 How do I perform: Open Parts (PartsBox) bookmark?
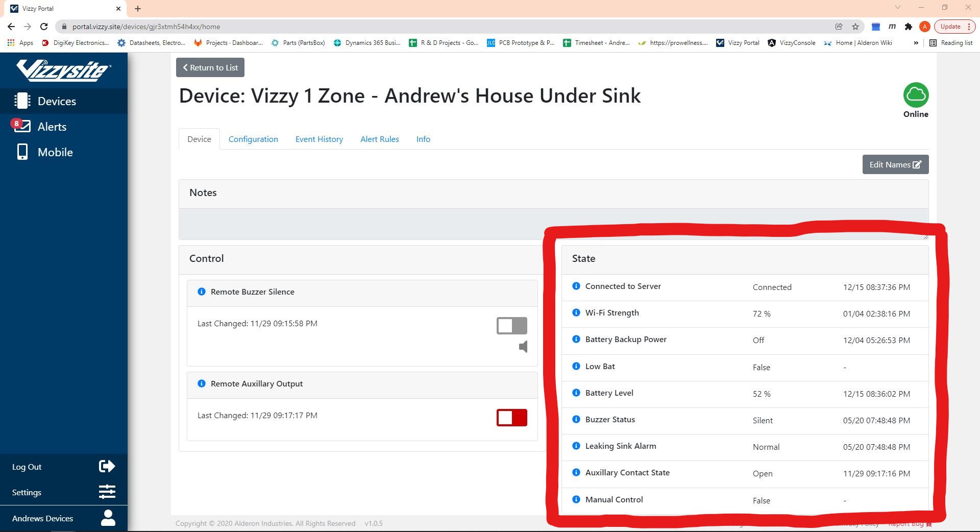pos(298,43)
